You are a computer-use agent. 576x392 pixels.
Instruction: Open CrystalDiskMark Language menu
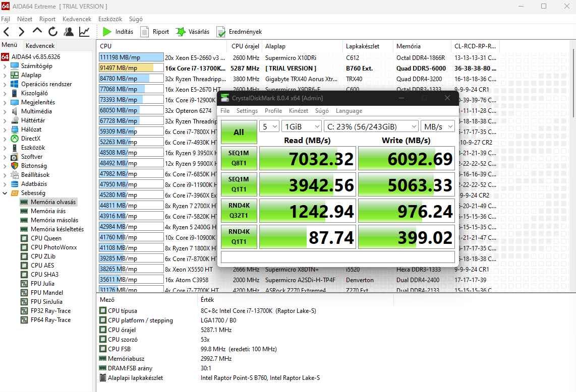point(349,111)
